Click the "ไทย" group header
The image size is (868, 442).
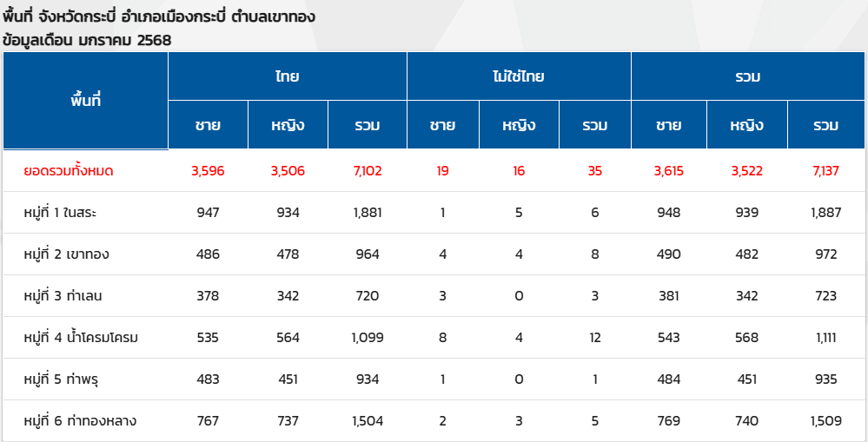point(287,76)
